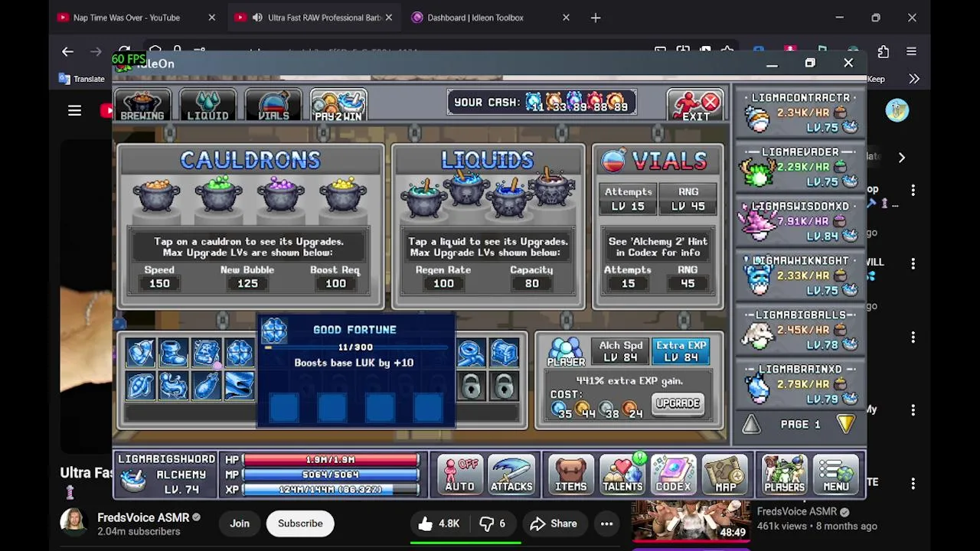Open YouTube guide hamburger menu
Image resolution: width=980 pixels, height=551 pixels.
click(74, 111)
